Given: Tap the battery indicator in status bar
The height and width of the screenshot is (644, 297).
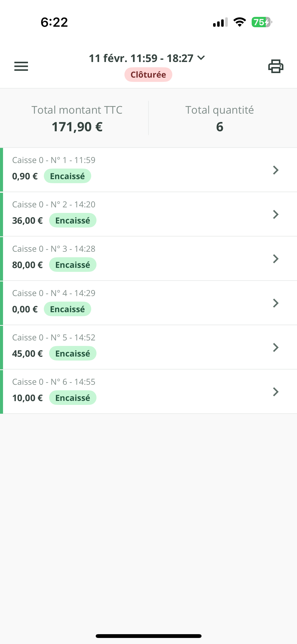Looking at the screenshot, I should (261, 22).
